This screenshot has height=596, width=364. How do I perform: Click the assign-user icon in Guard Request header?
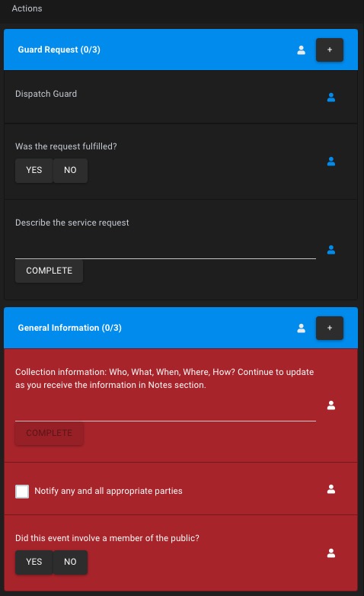[302, 50]
